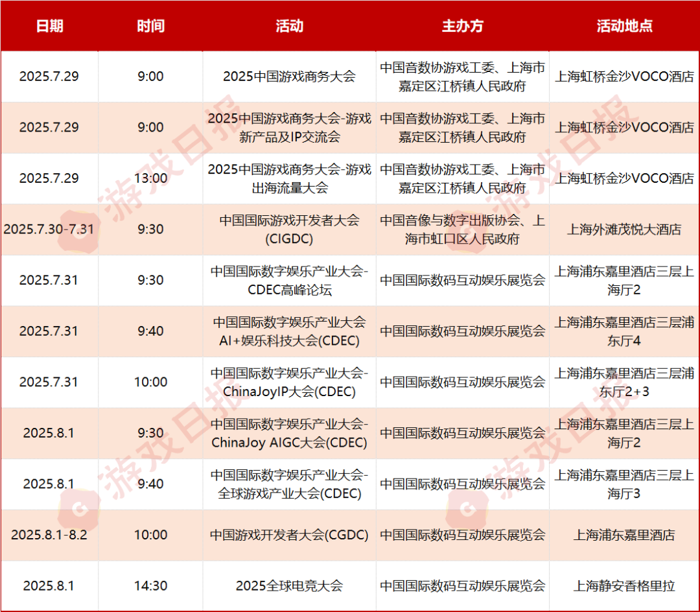The height and width of the screenshot is (612, 700).
Task: Select the AI+娱乐科技大会(CDEC) activity cell
Action: [x=289, y=331]
